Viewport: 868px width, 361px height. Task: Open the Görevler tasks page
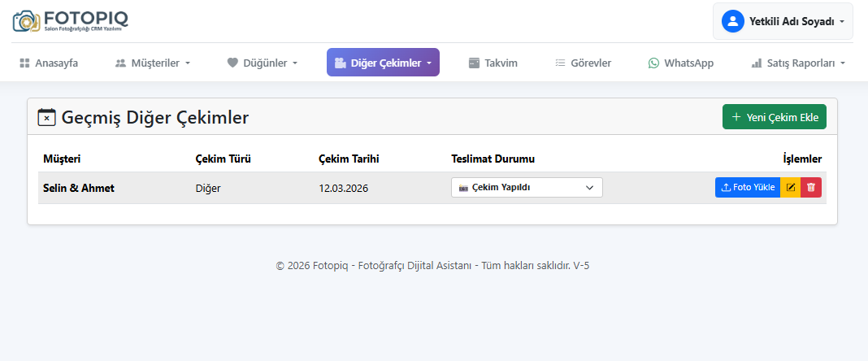(x=583, y=63)
